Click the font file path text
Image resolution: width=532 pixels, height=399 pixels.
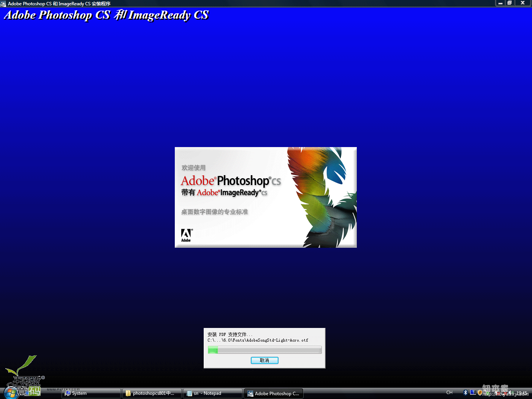(x=258, y=340)
